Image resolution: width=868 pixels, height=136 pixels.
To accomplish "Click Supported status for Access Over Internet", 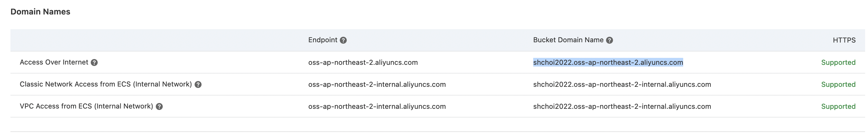I will (x=838, y=63).
